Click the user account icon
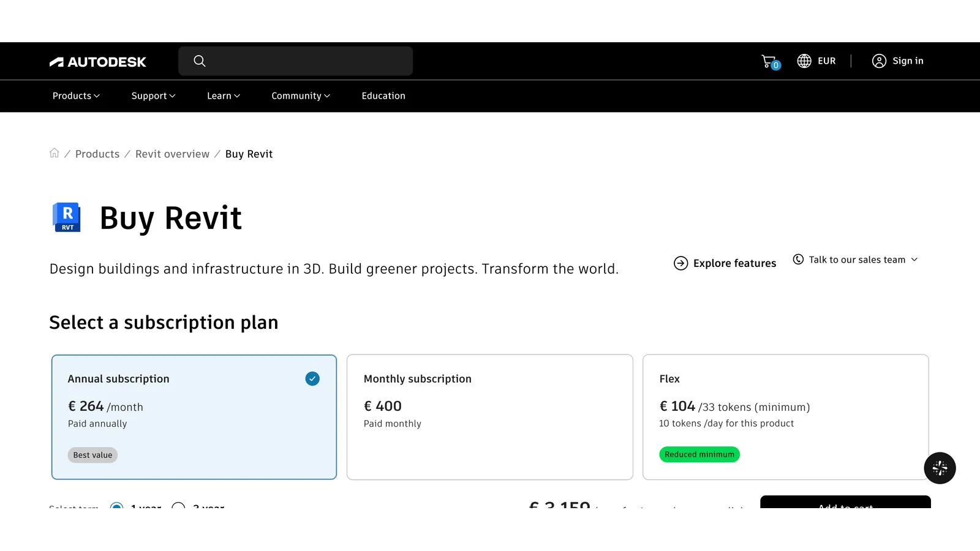The image size is (980, 551). click(879, 61)
